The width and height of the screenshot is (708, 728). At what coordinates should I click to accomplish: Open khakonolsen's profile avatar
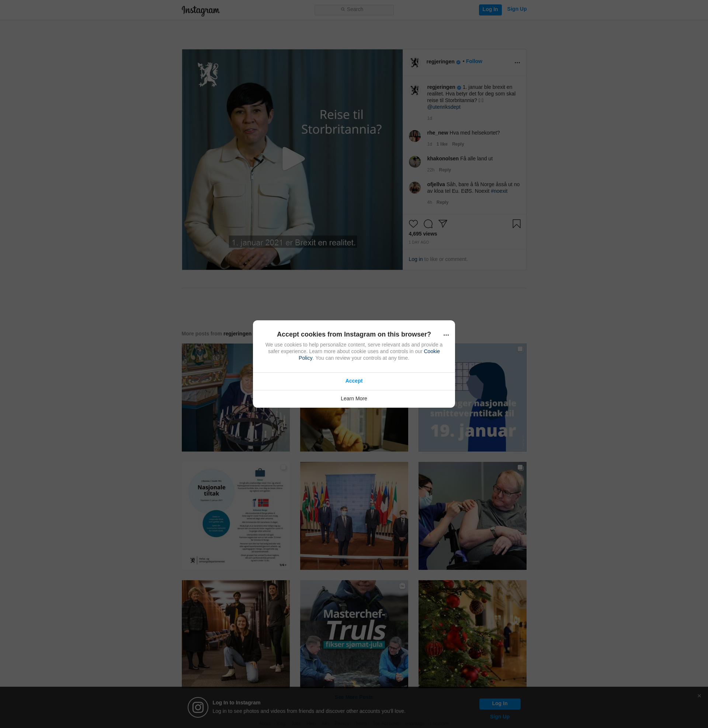(414, 162)
